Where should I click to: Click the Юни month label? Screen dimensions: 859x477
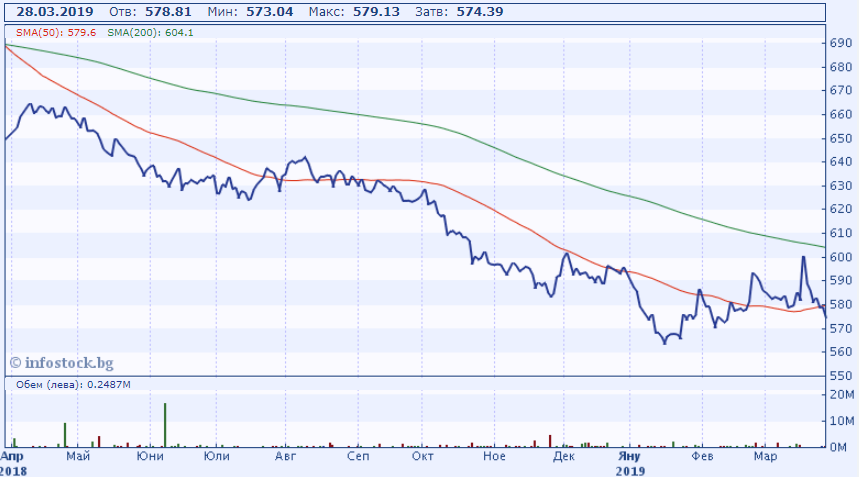pos(150,456)
